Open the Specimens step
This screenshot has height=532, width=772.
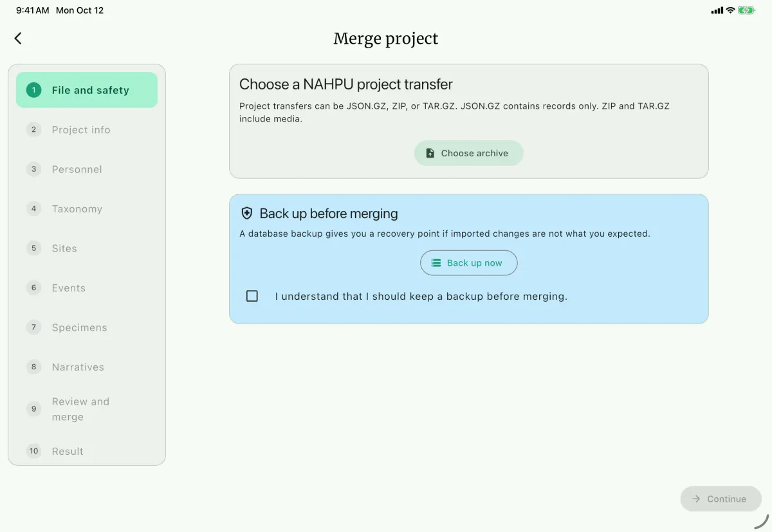click(87, 327)
